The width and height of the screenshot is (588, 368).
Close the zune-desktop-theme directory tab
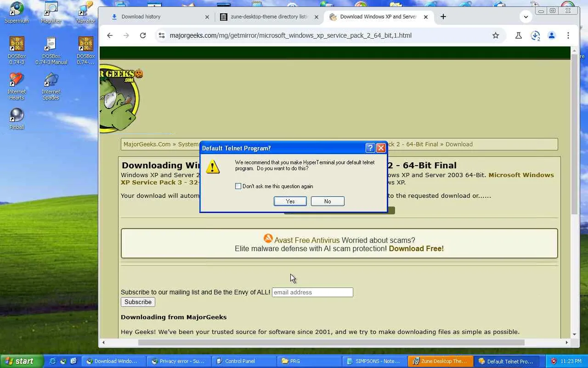[x=316, y=17]
